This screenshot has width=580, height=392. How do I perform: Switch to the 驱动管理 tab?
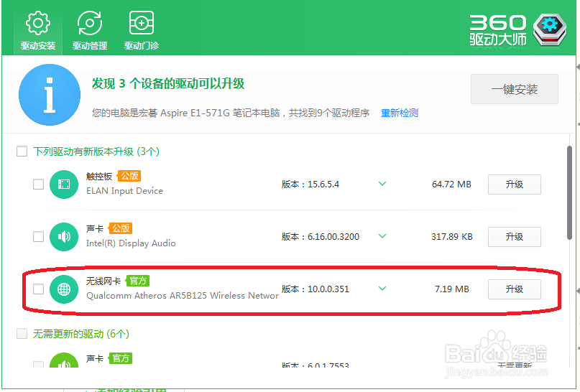click(90, 31)
